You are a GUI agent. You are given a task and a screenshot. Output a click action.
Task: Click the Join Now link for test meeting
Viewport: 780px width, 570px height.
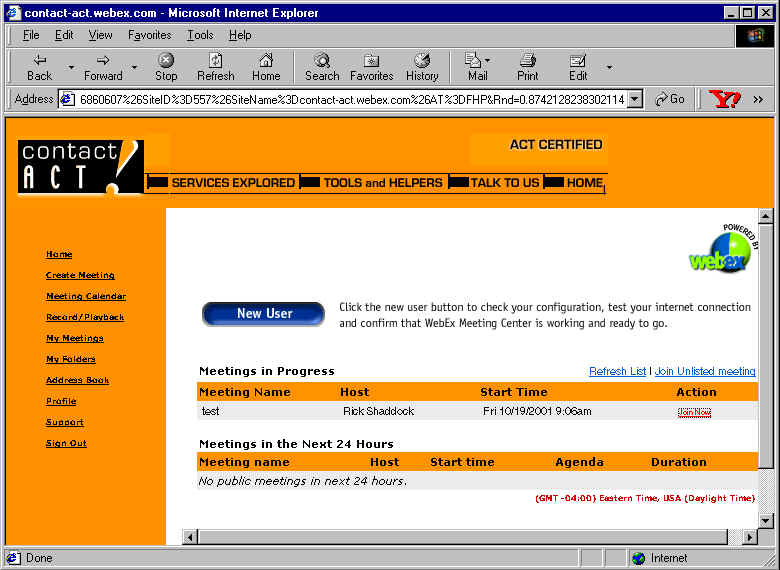pyautogui.click(x=694, y=412)
